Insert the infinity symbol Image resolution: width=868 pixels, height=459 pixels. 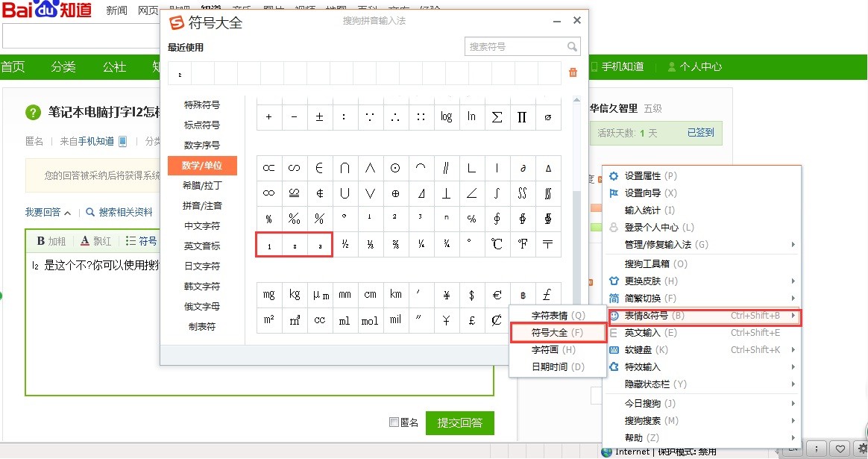pyautogui.click(x=269, y=193)
